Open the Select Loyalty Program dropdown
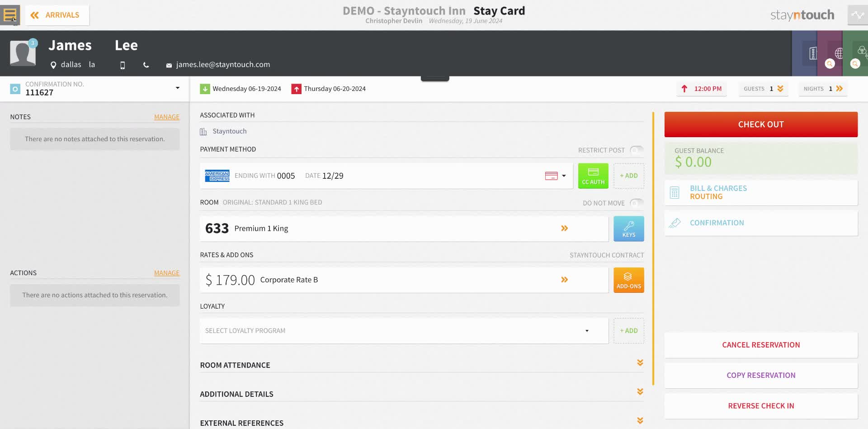 [x=404, y=331]
